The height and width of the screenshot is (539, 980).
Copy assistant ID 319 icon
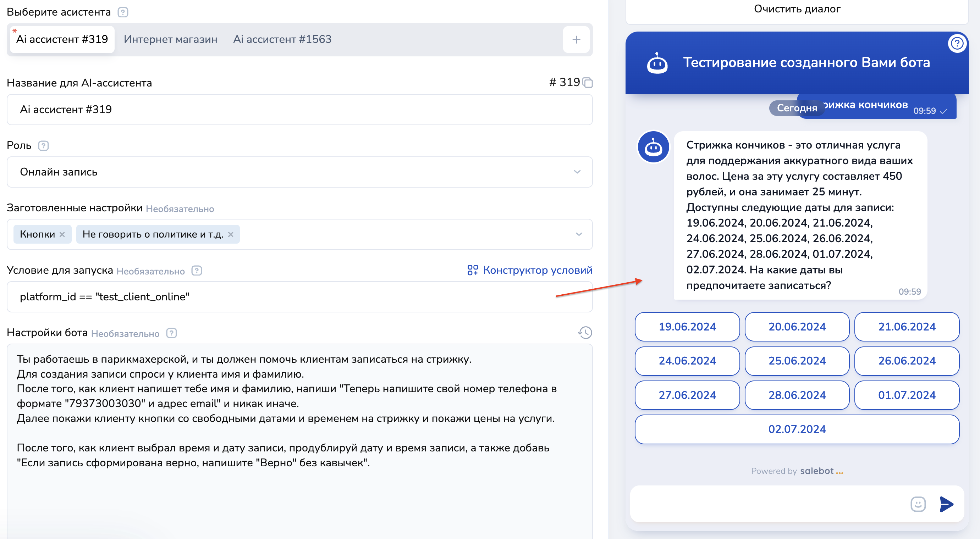pyautogui.click(x=588, y=83)
